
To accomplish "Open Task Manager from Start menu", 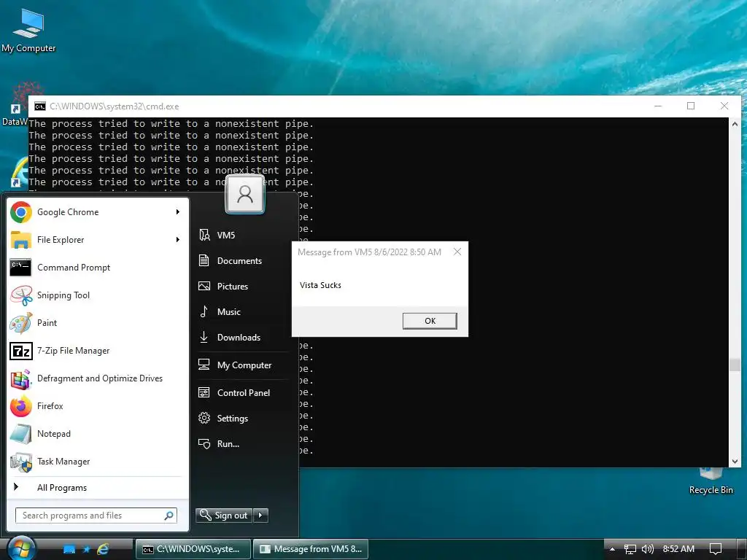I will point(98,461).
